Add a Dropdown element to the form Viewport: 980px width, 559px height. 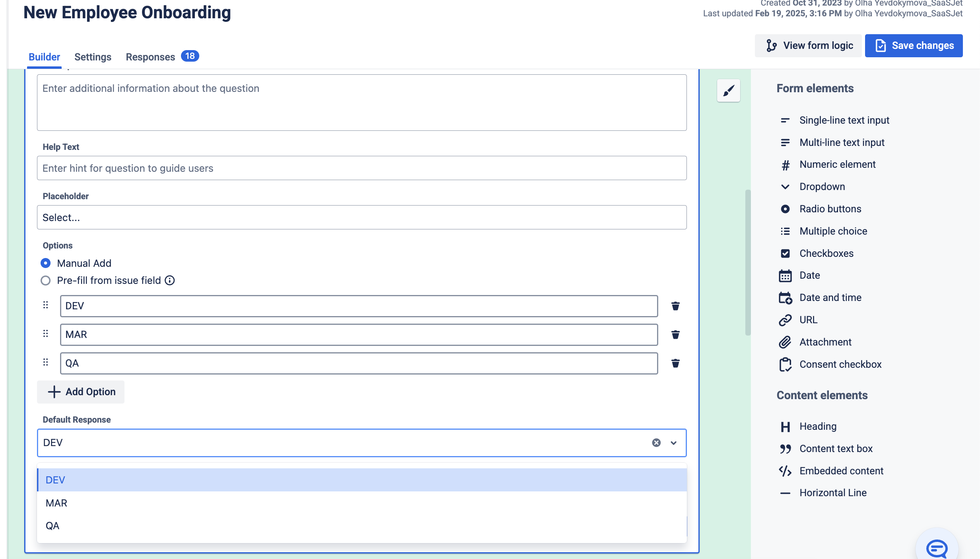point(812,186)
